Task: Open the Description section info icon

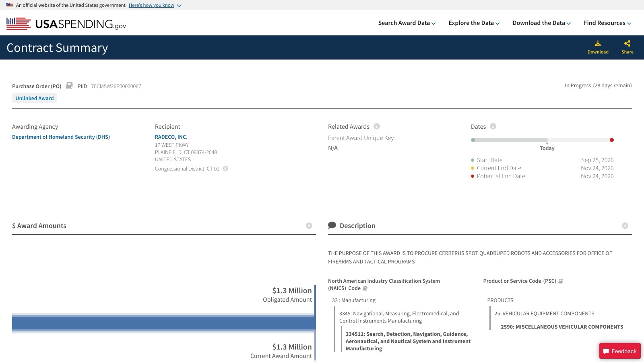Action: click(x=625, y=226)
